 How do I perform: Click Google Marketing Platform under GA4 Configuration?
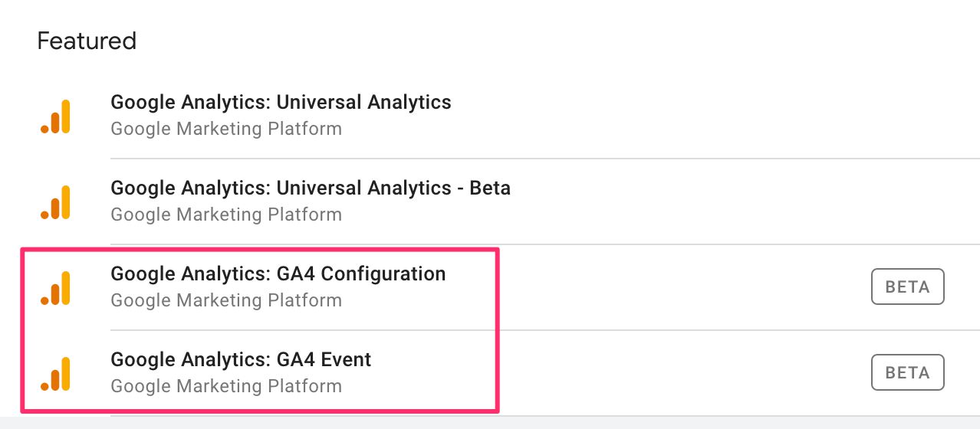226,300
